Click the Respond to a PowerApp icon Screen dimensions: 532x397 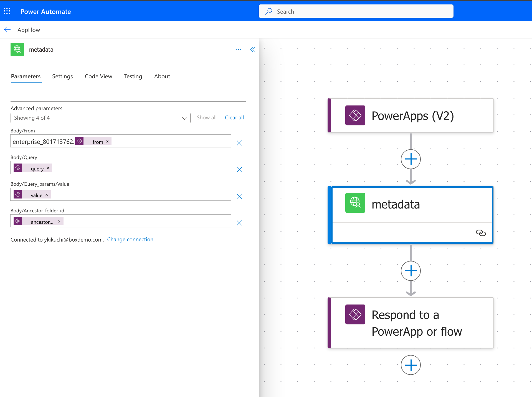[355, 314]
